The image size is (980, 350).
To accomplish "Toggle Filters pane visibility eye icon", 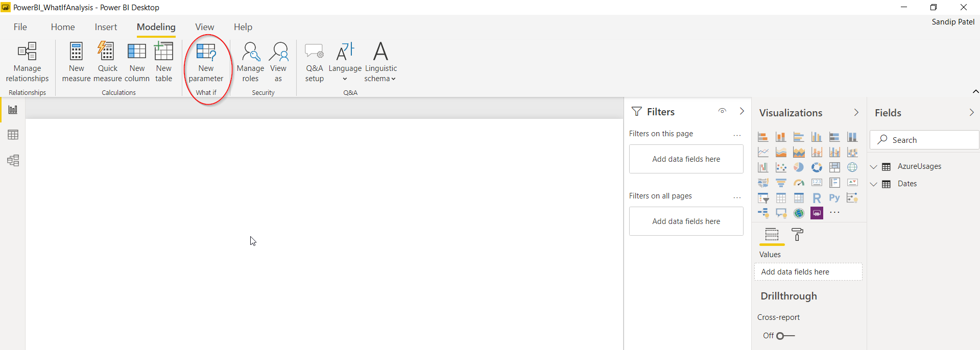I will [722, 111].
